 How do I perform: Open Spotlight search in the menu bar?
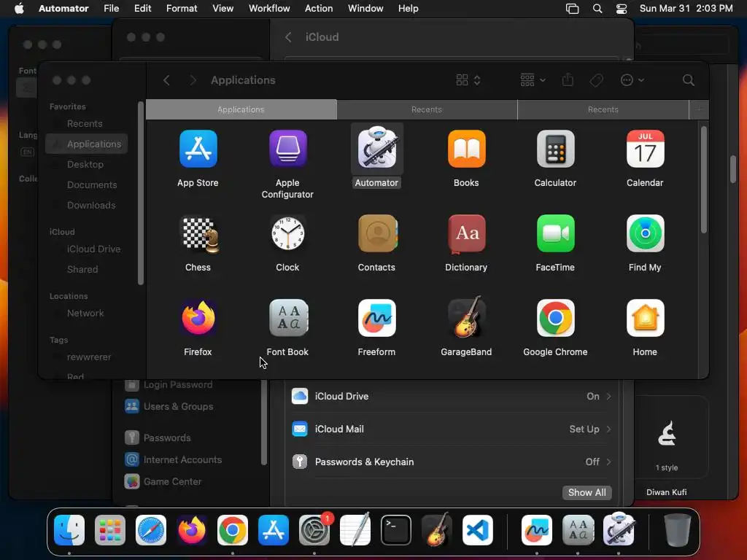click(x=597, y=9)
